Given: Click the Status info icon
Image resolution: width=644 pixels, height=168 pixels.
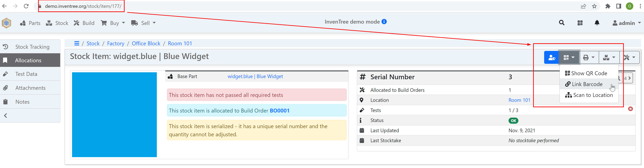Looking at the screenshot, I should tap(361, 120).
